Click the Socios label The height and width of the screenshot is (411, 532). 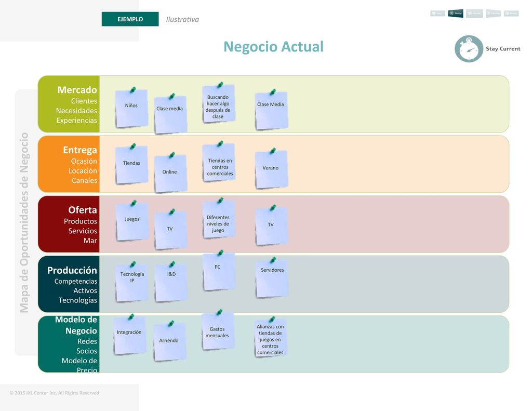(x=87, y=351)
